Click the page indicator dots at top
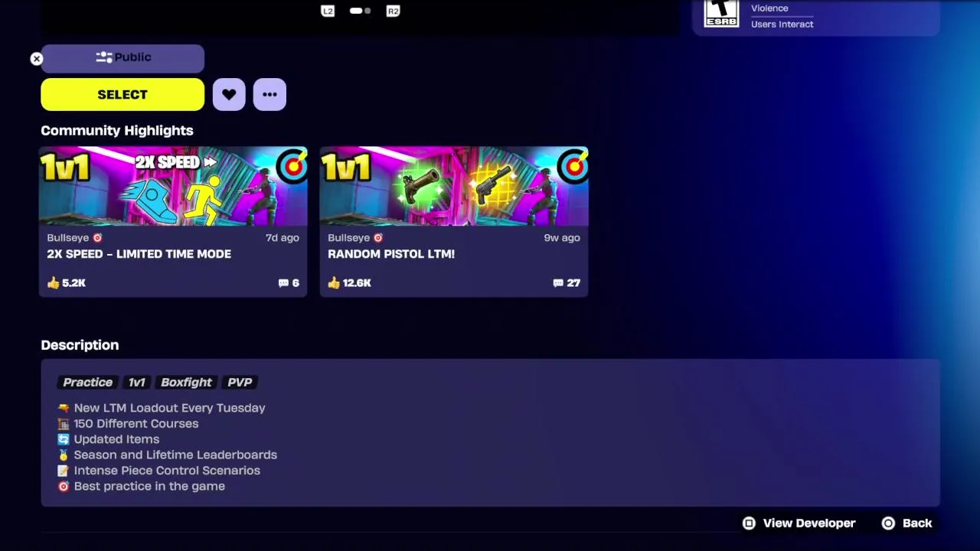The image size is (980, 551). click(x=360, y=11)
